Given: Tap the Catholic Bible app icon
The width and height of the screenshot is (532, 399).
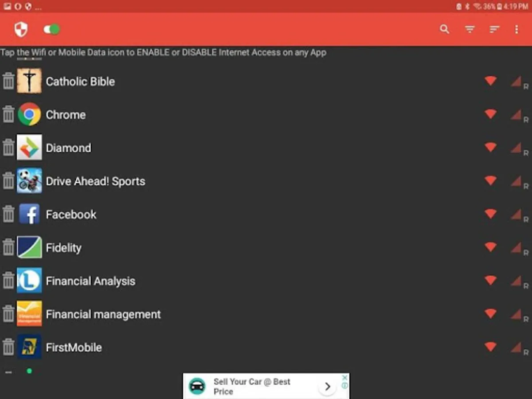Looking at the screenshot, I should (29, 81).
